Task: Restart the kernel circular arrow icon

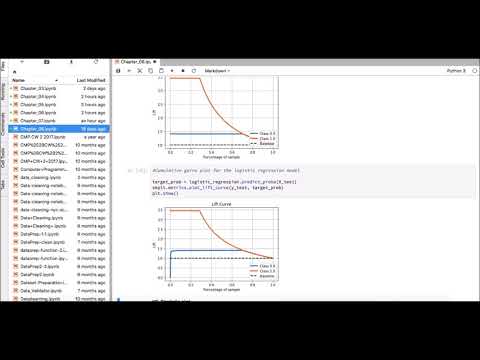Action: 194,71
